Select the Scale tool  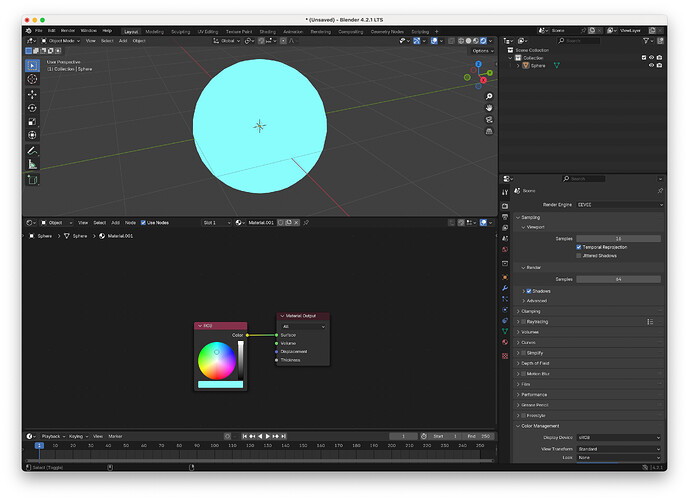click(32, 121)
